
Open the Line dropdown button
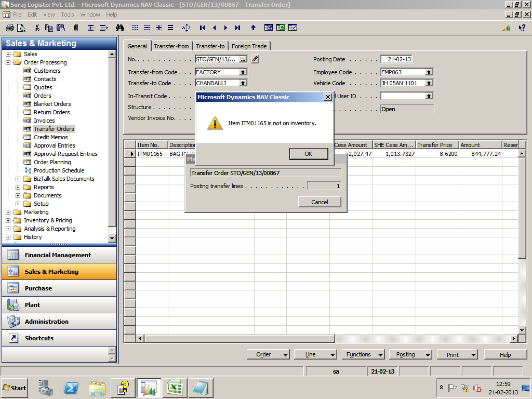tap(315, 354)
